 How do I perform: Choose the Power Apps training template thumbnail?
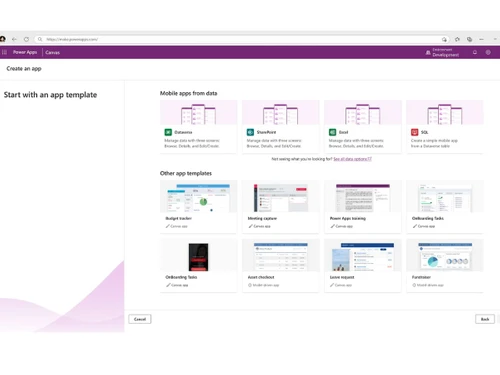coord(363,197)
